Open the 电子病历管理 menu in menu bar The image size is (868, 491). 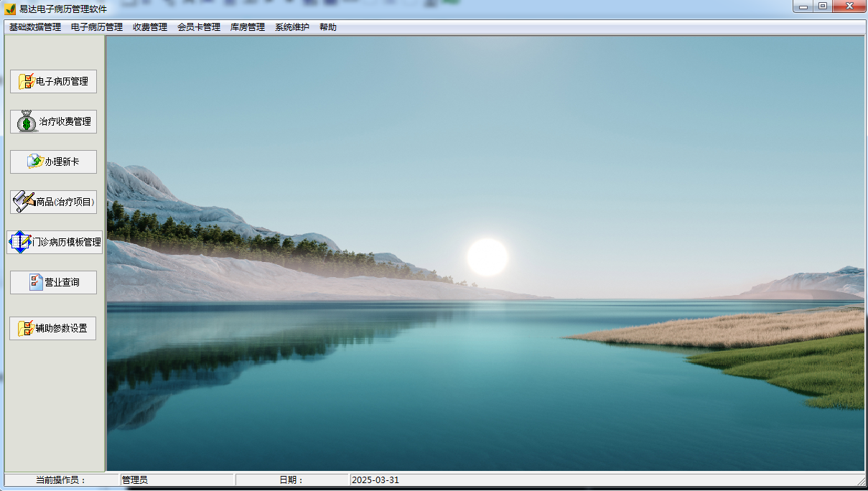click(97, 27)
